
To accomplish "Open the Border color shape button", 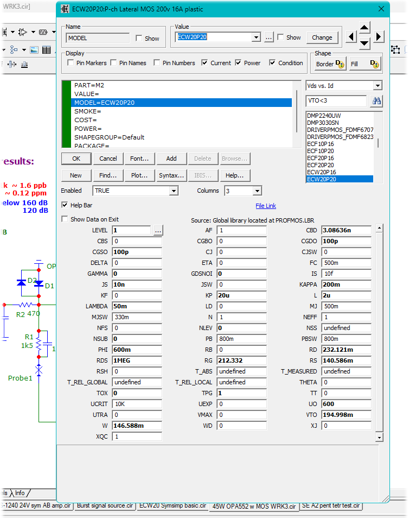I will coord(330,64).
